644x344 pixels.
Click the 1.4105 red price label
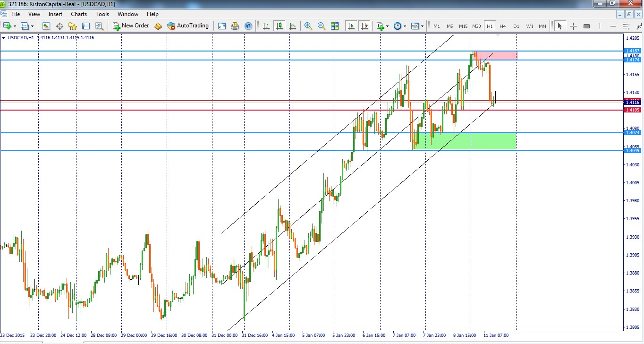point(632,110)
